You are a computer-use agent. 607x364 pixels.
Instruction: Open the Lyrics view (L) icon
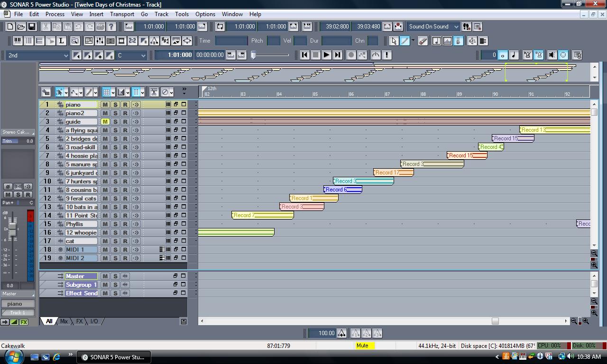point(61,41)
